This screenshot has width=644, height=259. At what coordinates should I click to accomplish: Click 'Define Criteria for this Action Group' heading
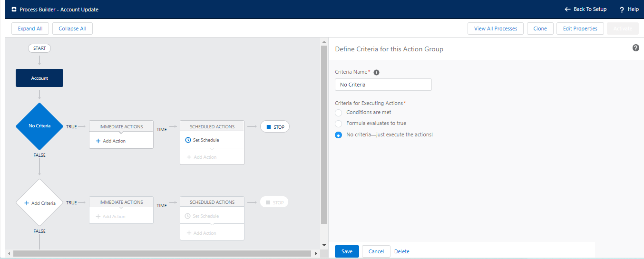pyautogui.click(x=389, y=49)
